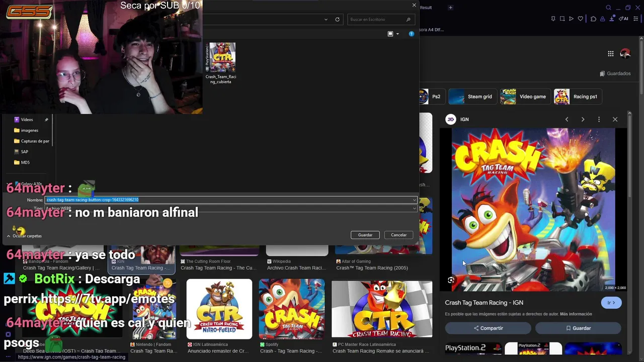Click the send flow arrow icon in toolbar
Image resolution: width=644 pixels, height=362 pixels.
571,19
